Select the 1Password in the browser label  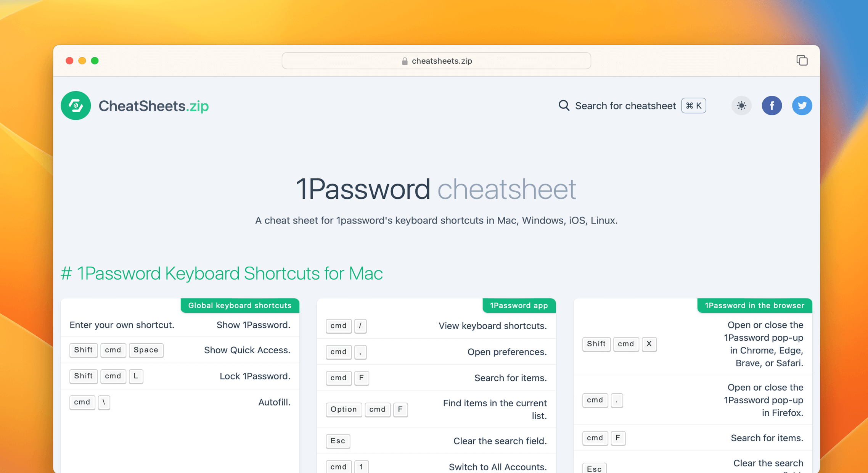[754, 305]
